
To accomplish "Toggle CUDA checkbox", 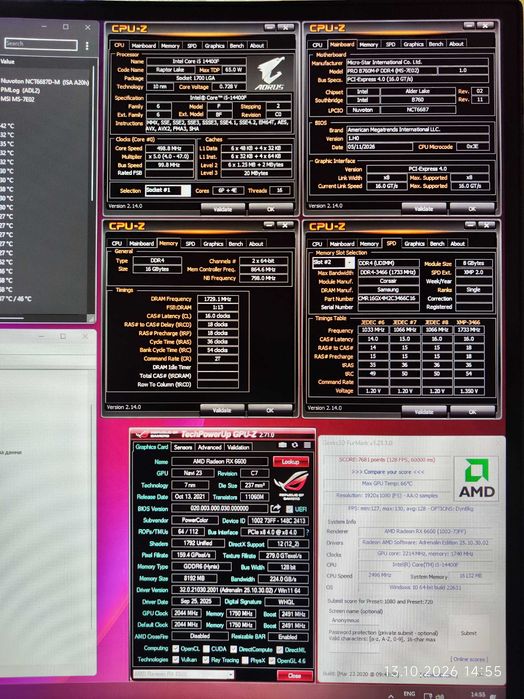I will click(x=206, y=649).
